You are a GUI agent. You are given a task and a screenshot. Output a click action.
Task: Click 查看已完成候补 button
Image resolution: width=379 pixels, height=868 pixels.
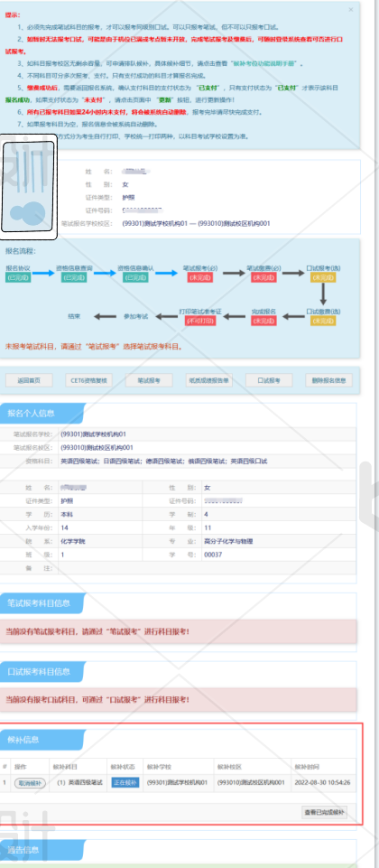point(324,813)
